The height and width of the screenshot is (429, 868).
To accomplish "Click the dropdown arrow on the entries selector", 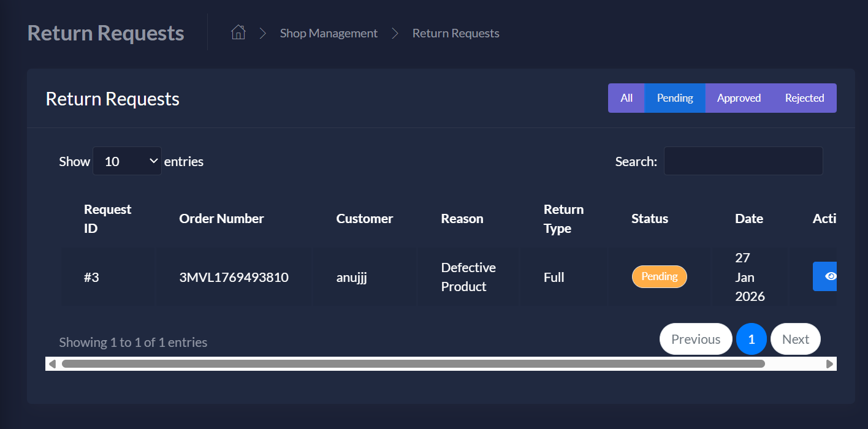I will [x=153, y=161].
